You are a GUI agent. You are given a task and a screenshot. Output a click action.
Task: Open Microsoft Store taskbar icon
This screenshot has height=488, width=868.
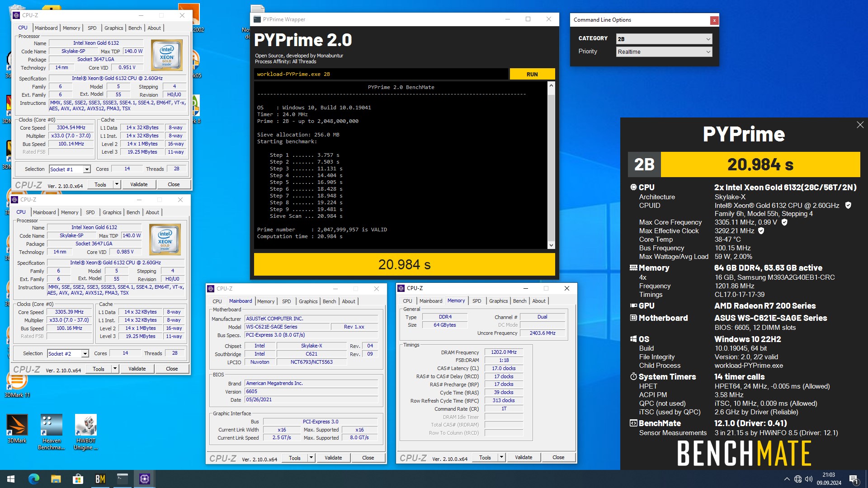78,479
